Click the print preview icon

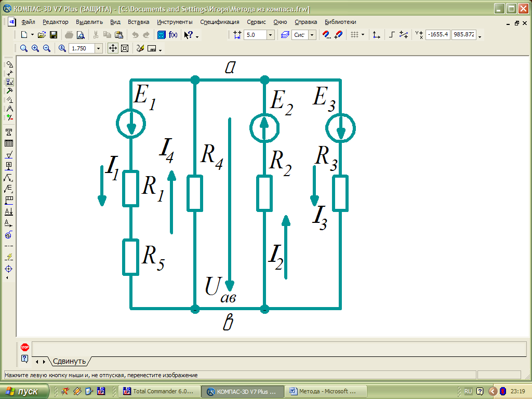click(x=81, y=35)
